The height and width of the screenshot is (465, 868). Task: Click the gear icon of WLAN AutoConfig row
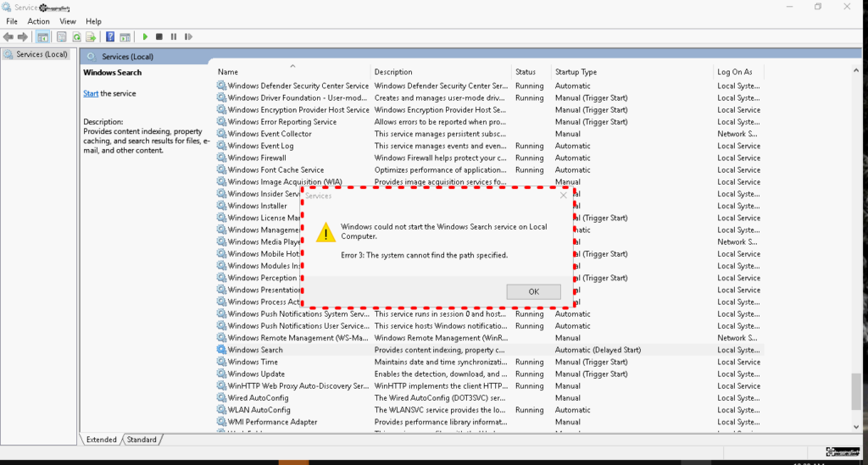point(221,410)
